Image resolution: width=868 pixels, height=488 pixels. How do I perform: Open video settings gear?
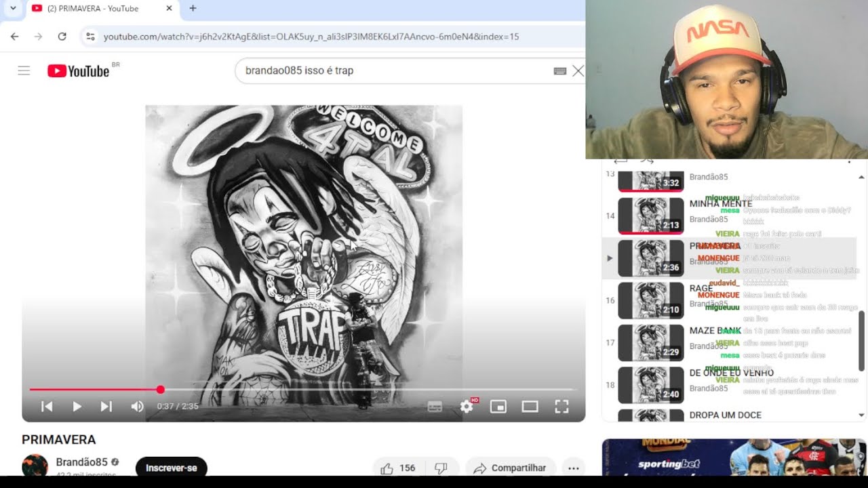coord(467,406)
